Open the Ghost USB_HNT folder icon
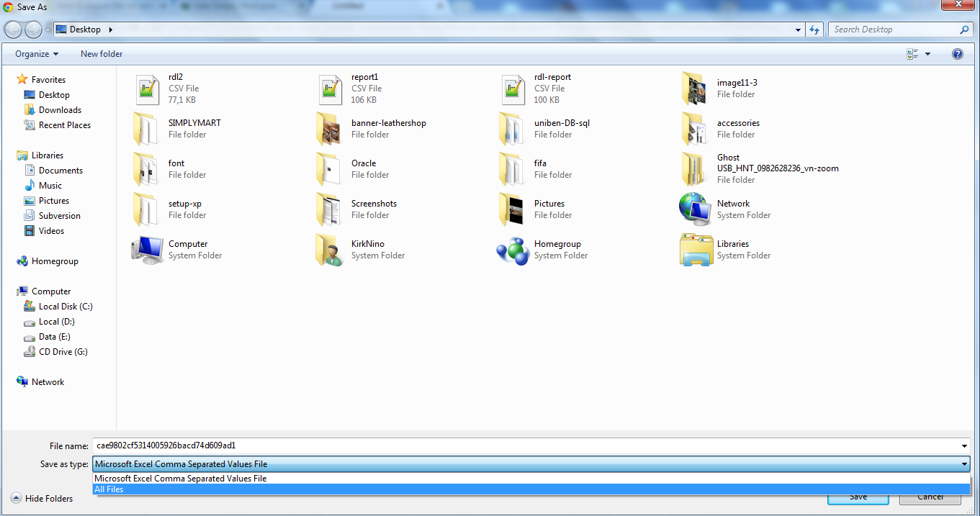This screenshot has width=980, height=516. click(x=693, y=169)
